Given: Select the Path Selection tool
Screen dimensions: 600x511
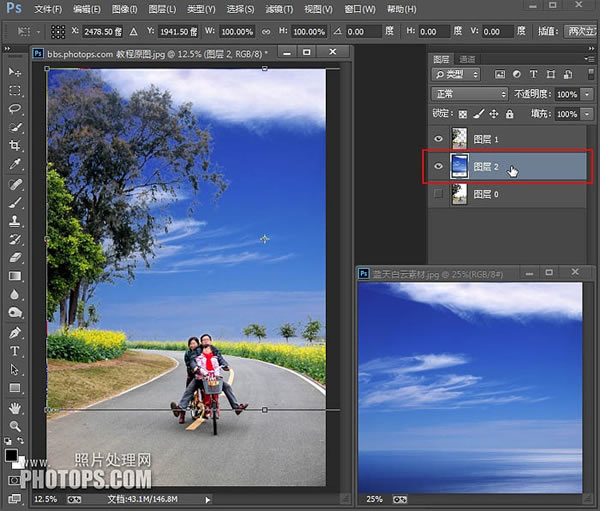Looking at the screenshot, I should click(x=15, y=369).
